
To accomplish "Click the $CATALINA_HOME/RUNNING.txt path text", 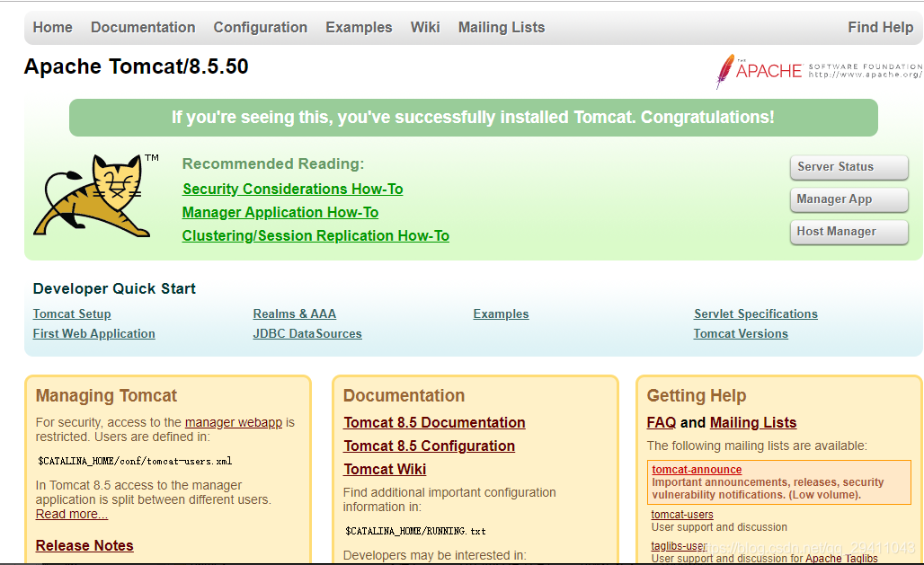I will 415,531.
